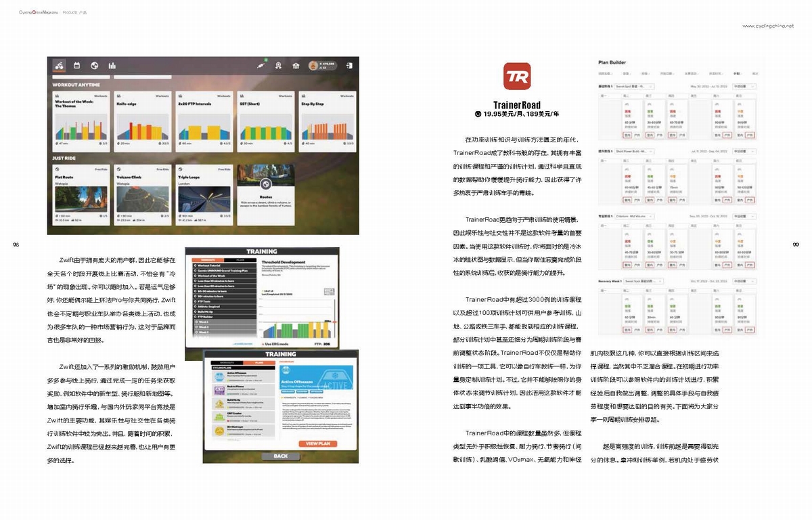Click the FTP: 206 value
Image resolution: width=812 pixels, height=520 pixels.
pyautogui.click(x=322, y=344)
